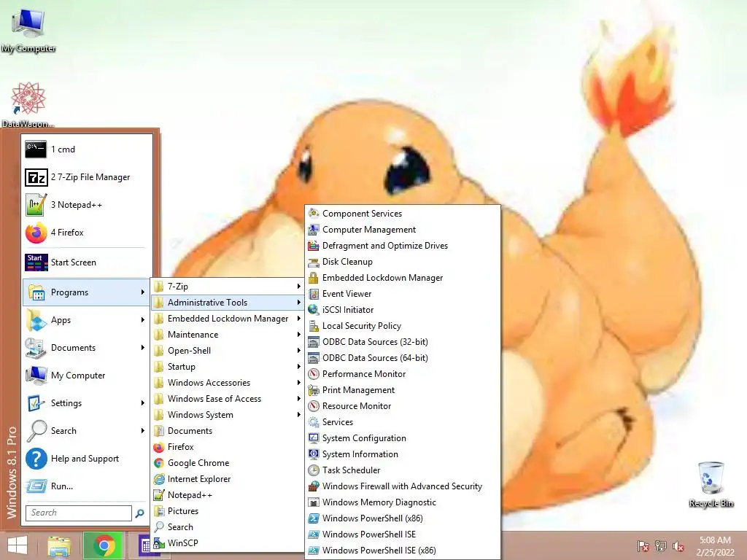The width and height of the screenshot is (747, 560).
Task: Select Administrative Tools menu entry
Action: click(x=228, y=303)
